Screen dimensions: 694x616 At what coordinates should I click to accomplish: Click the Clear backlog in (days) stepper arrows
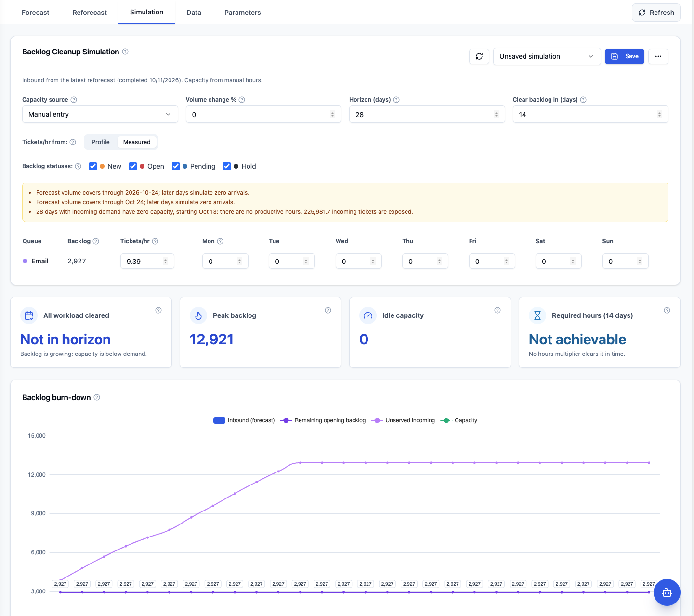pyautogui.click(x=659, y=114)
